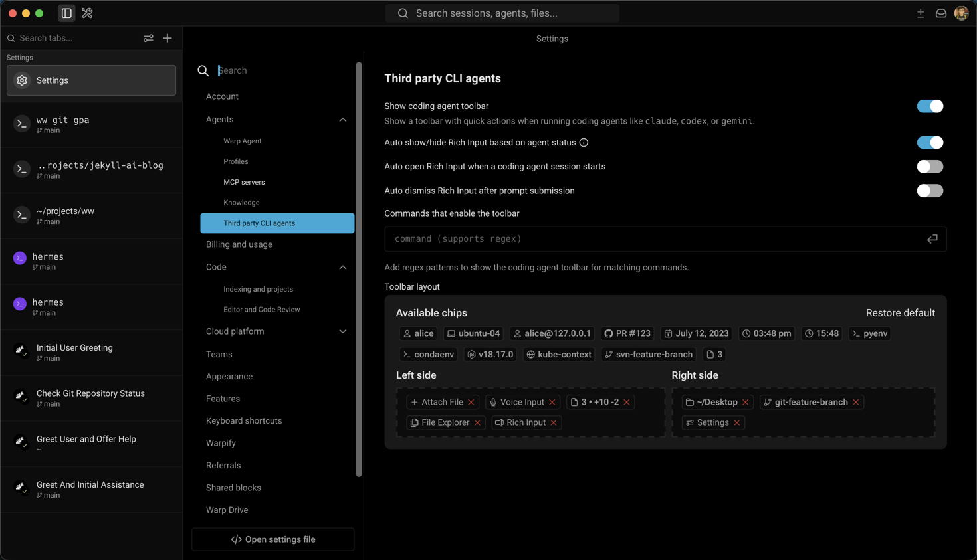Open the tools wrench icon in title bar

coord(87,13)
